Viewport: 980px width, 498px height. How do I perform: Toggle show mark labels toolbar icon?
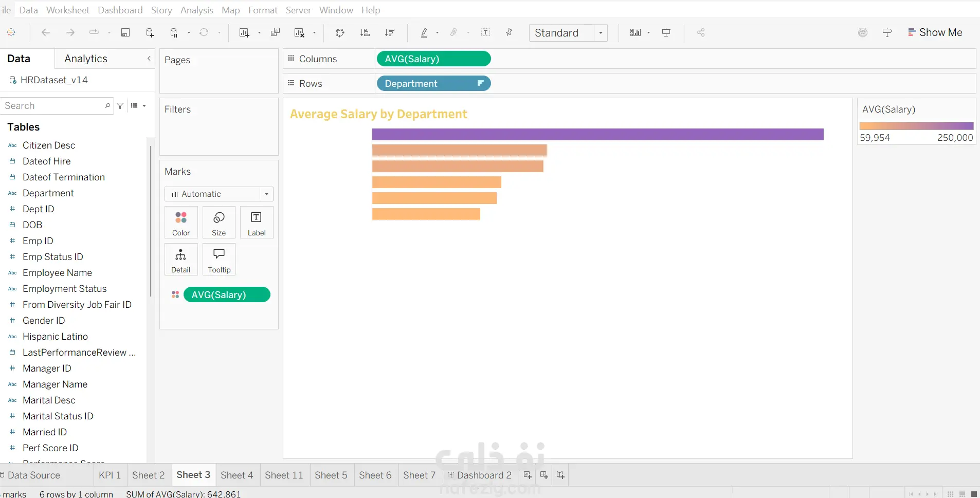click(x=485, y=32)
